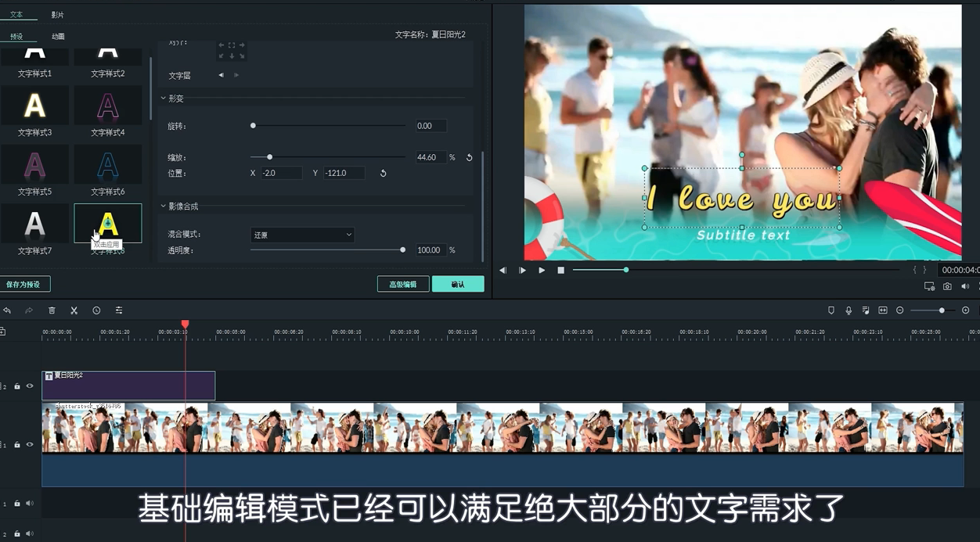980x542 pixels.
Task: Mute audio track 2 speaker
Action: pos(30,533)
